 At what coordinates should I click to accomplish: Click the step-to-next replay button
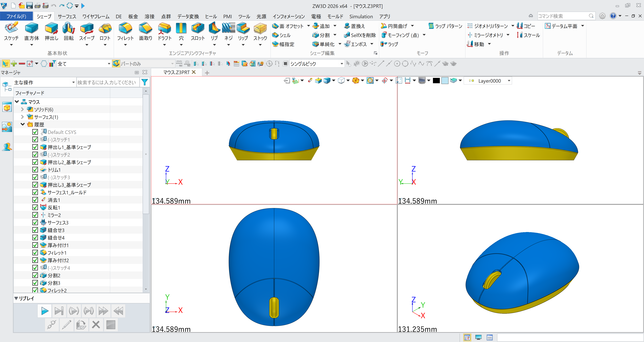[59, 311]
